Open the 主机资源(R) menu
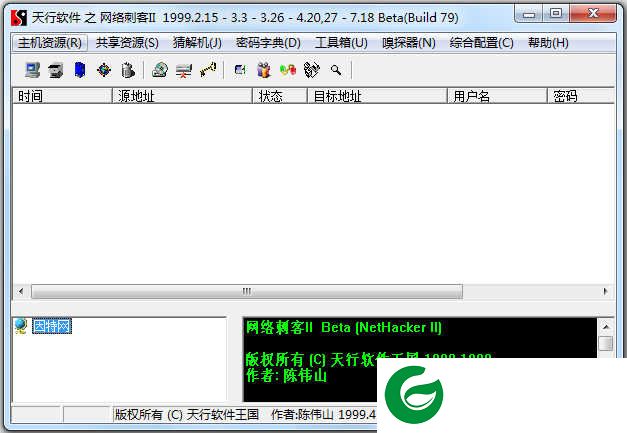 pyautogui.click(x=50, y=43)
